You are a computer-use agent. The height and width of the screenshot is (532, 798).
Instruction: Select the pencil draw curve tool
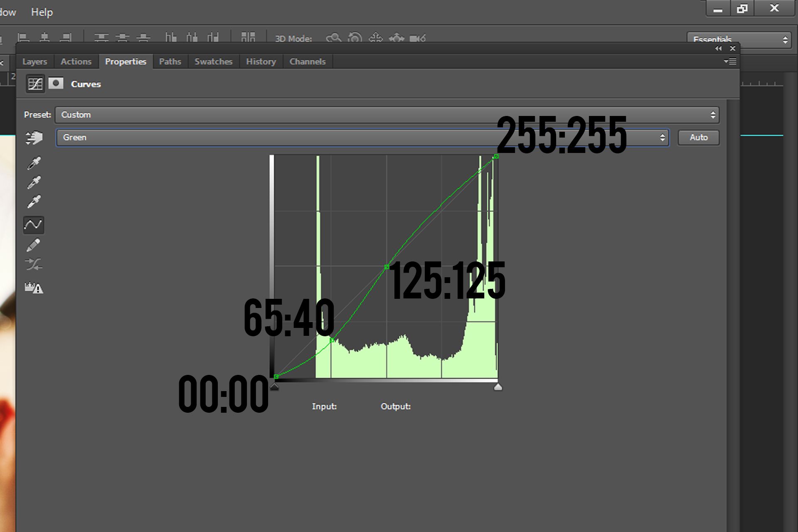33,245
